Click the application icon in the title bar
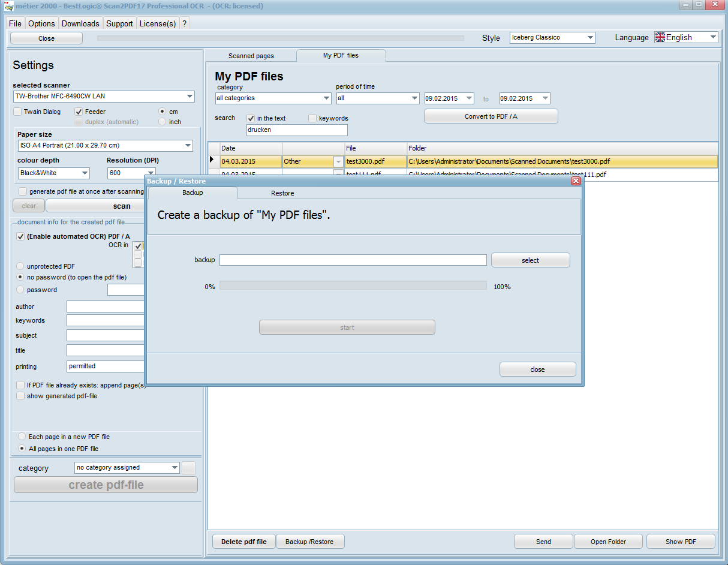The width and height of the screenshot is (728, 565). tap(8, 6)
